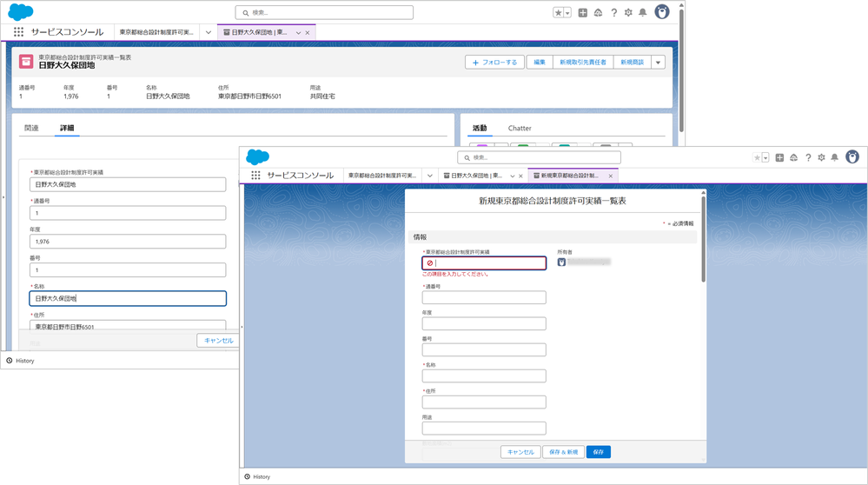Open App Launcher grid in back window
Screen dimensions: 868x485
point(19,32)
